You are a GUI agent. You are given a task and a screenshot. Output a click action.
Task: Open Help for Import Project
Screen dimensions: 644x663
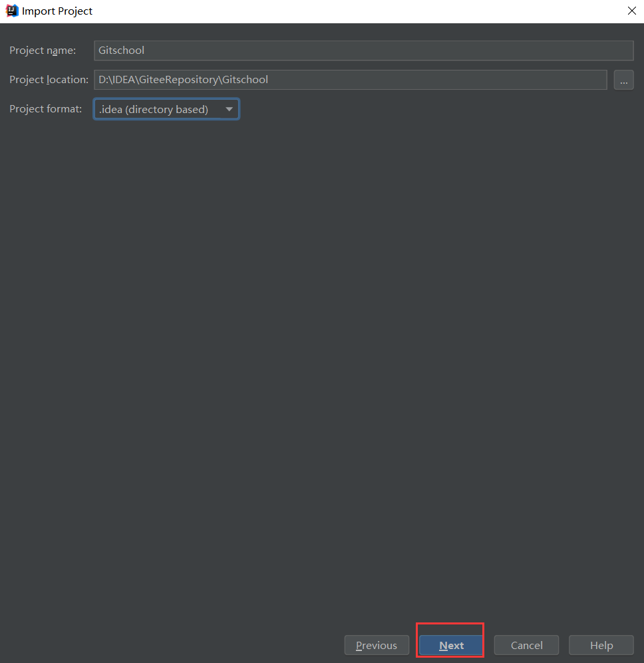point(601,645)
